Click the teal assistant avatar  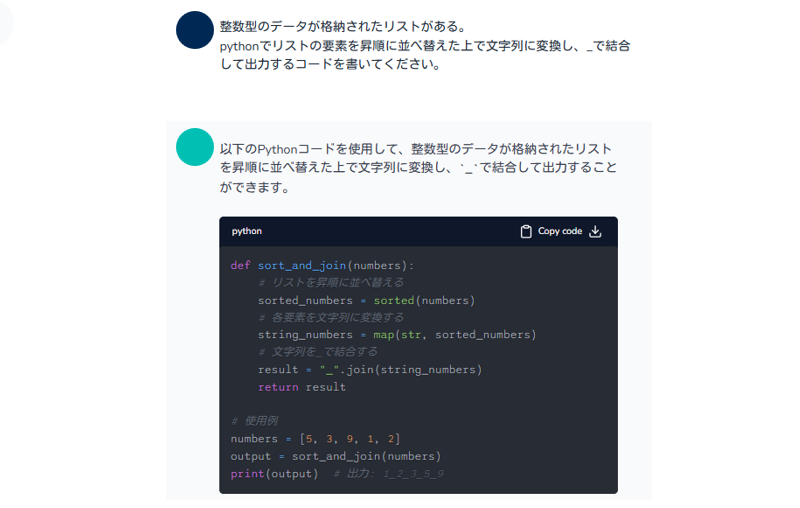pos(194,147)
